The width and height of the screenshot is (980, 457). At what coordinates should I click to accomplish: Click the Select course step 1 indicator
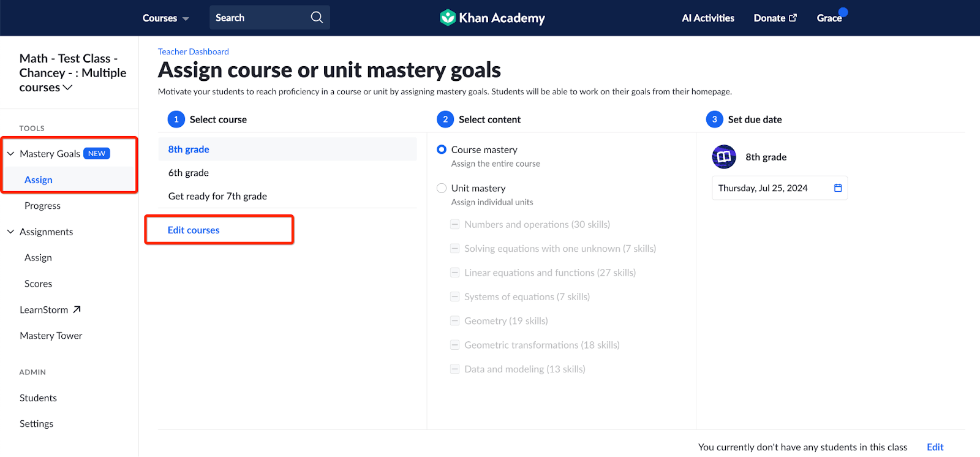tap(176, 119)
